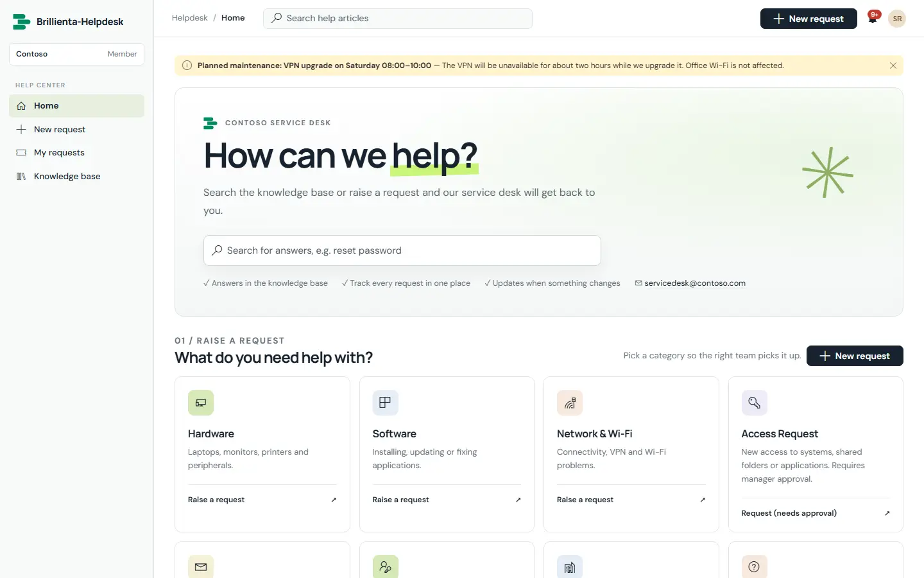The image size is (924, 578).
Task: Dismiss the planned maintenance banner
Action: 893,66
